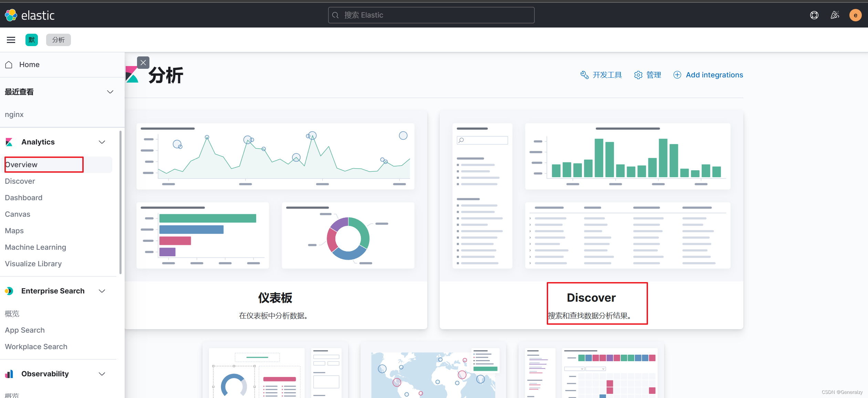Viewport: 868px width, 398px height.
Task: Open the 仪表板 dashboard card
Action: pos(275,298)
